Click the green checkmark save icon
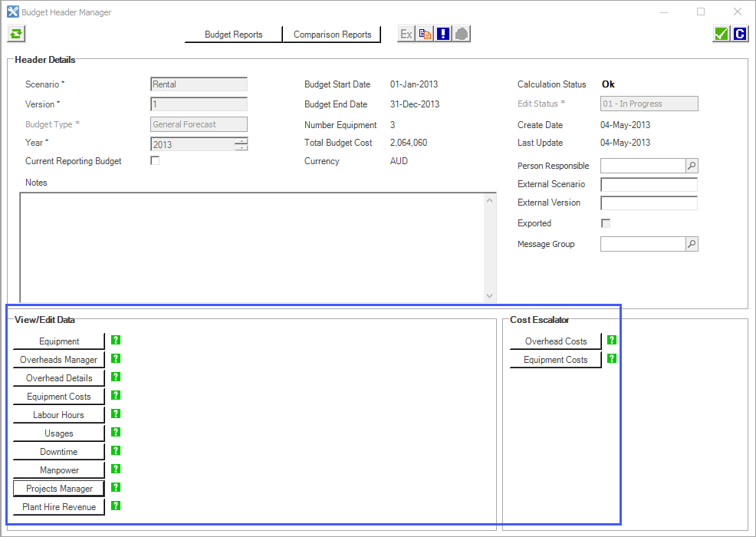 click(721, 34)
